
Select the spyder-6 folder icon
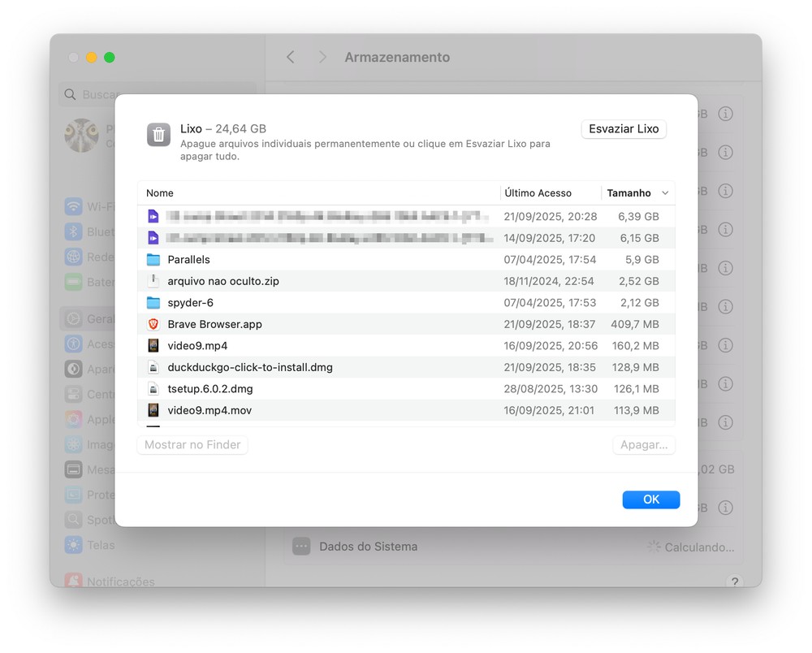click(x=153, y=302)
